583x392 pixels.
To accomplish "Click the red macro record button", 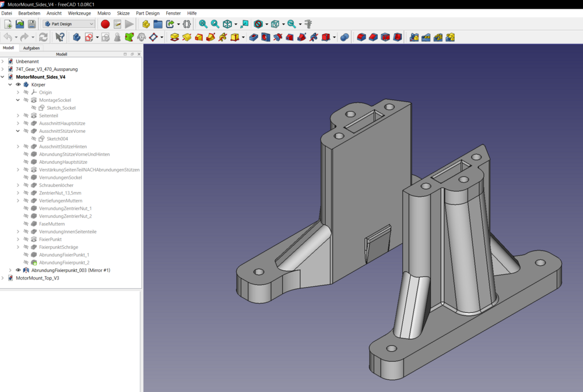I will 105,24.
